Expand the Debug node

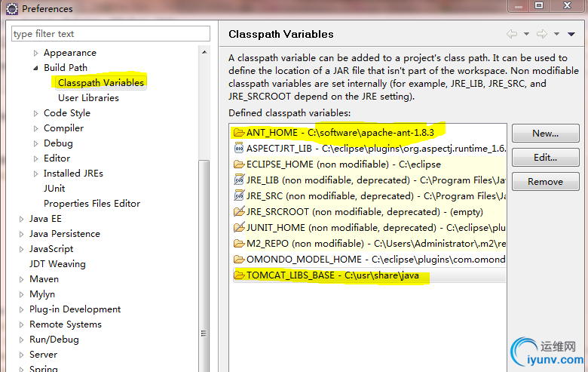point(35,143)
